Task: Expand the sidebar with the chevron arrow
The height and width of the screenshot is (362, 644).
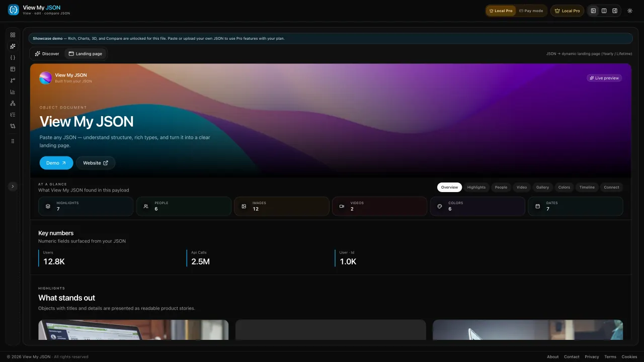Action: [13, 187]
